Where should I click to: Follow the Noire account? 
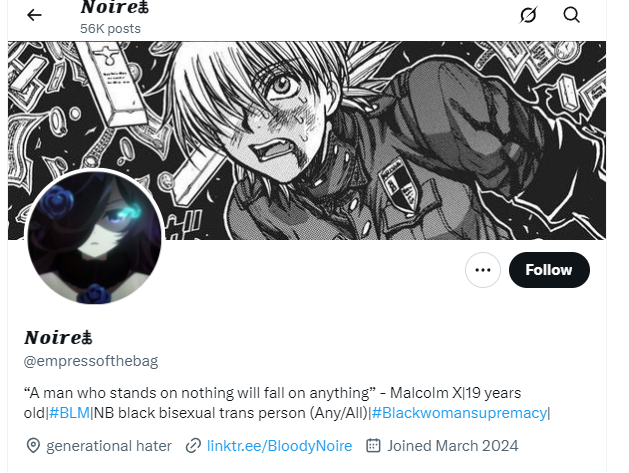549,270
